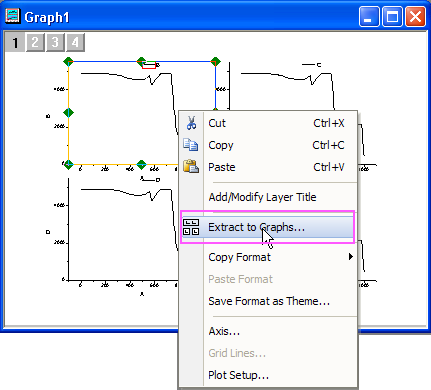Activate layer 4 icon
Screen dimensions: 431x390
pyautogui.click(x=75, y=43)
